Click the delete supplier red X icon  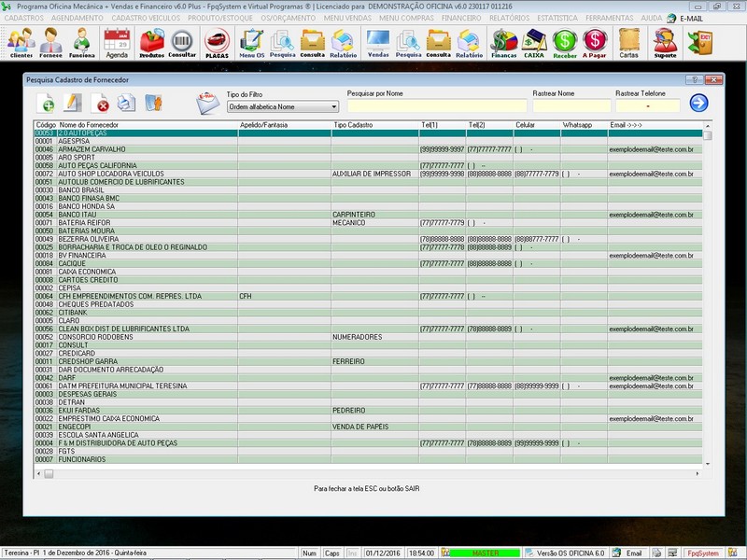(101, 103)
